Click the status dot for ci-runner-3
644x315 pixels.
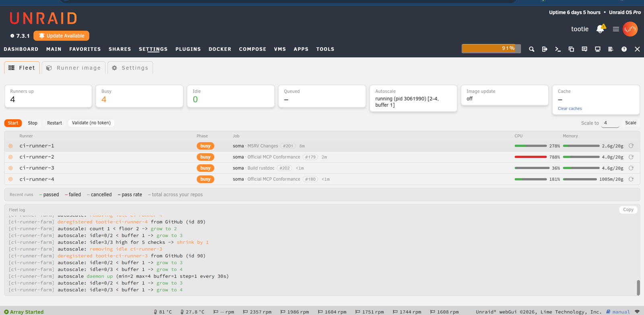pos(11,168)
